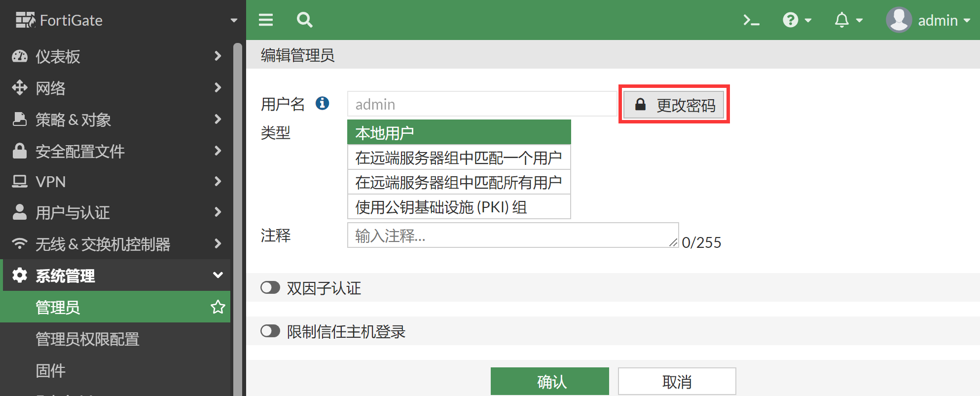Open the FortiGate device dropdown arrow

(x=234, y=20)
